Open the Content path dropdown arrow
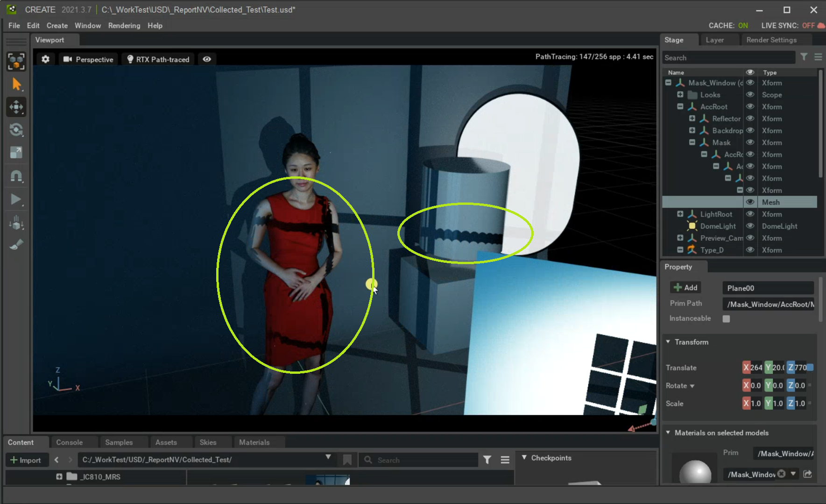Screen dimensions: 826x504 tap(328, 457)
